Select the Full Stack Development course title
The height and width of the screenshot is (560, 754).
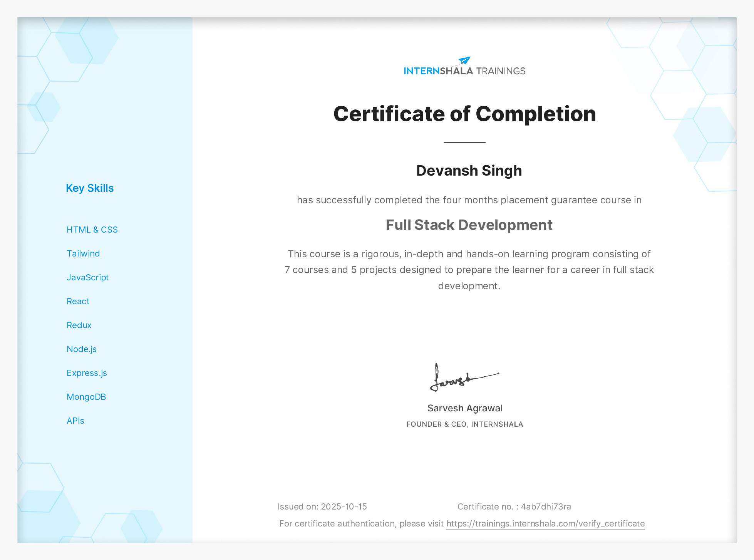tap(469, 225)
